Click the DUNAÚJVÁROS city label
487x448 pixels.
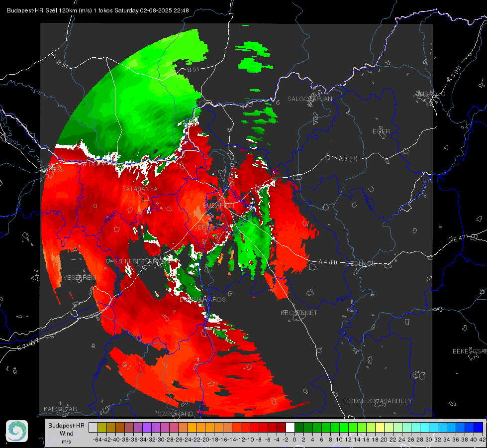[x=202, y=299]
